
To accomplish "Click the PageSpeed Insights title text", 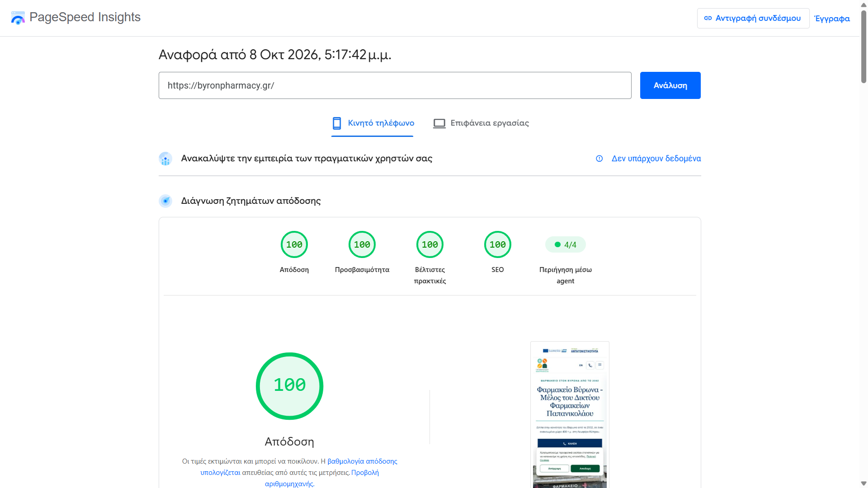I will coord(85,17).
